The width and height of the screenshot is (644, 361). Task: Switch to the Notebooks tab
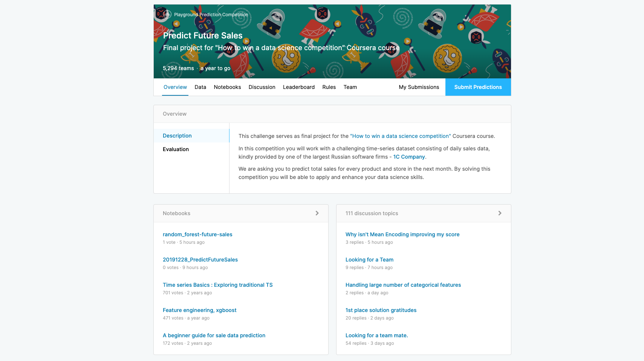coord(227,87)
